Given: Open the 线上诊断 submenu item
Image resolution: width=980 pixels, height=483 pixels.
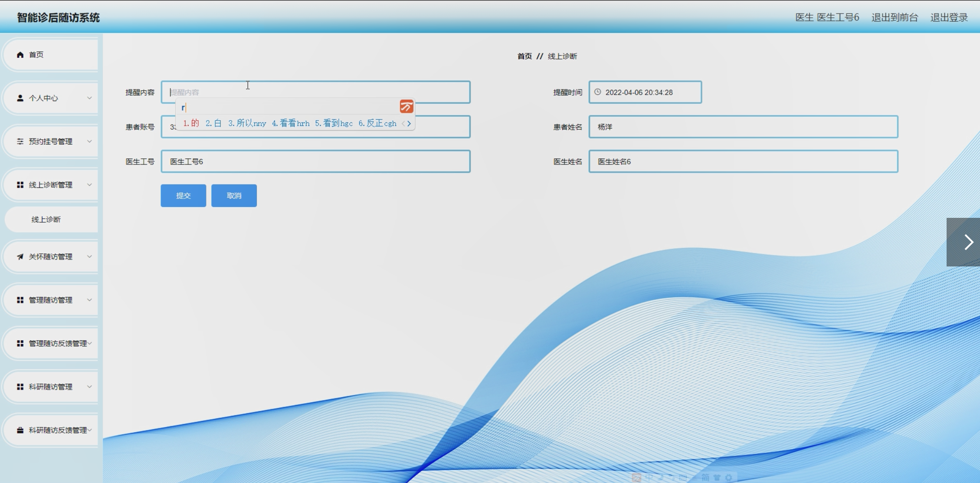Looking at the screenshot, I should coord(46,220).
